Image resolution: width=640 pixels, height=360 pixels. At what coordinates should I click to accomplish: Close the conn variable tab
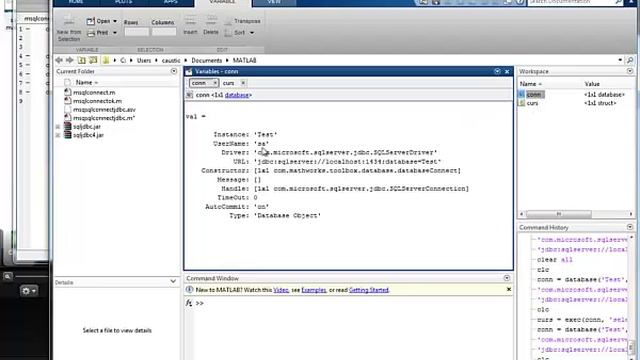215,83
